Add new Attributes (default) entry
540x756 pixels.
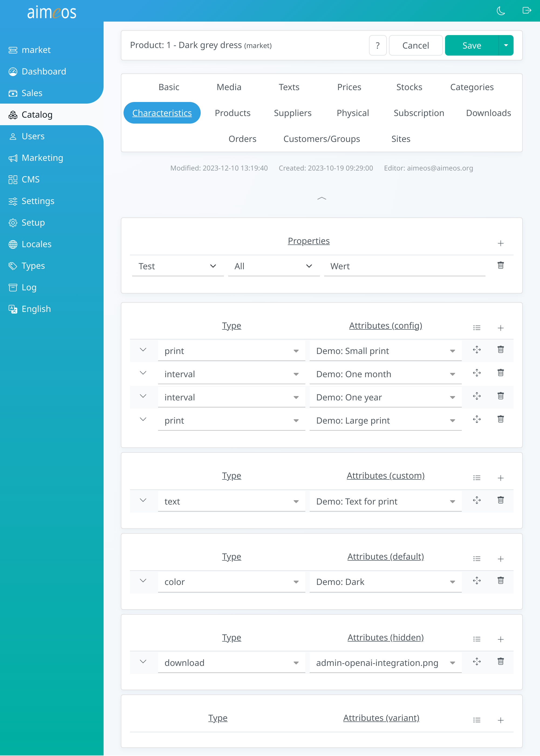coord(500,559)
